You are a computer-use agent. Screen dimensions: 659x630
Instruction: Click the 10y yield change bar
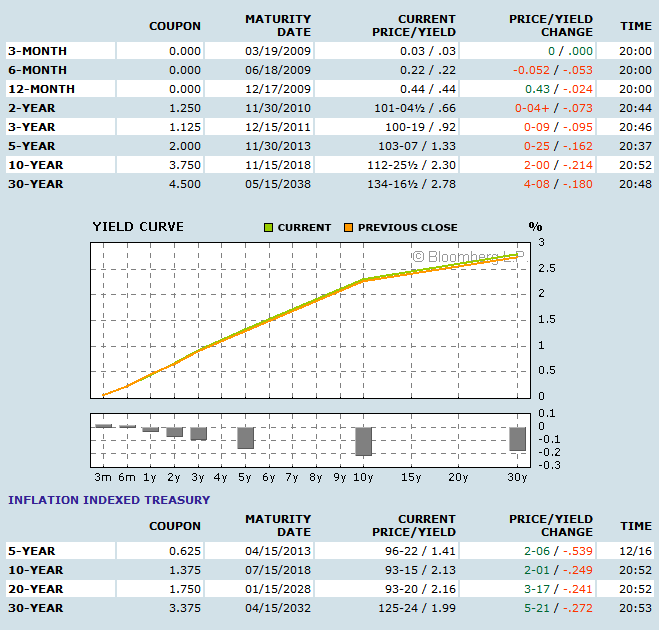tap(363, 441)
